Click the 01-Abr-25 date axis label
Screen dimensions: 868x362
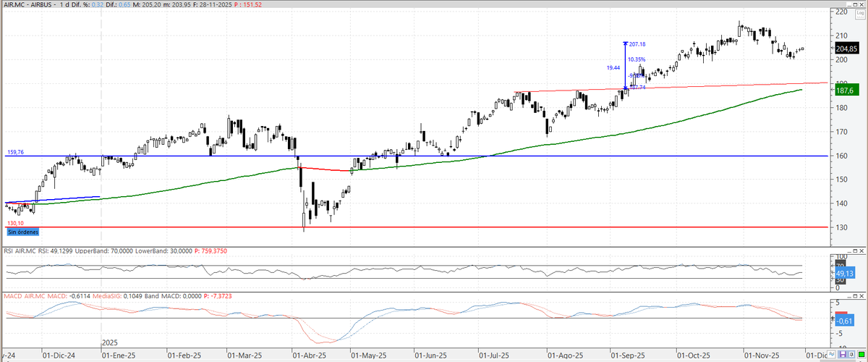click(x=308, y=355)
